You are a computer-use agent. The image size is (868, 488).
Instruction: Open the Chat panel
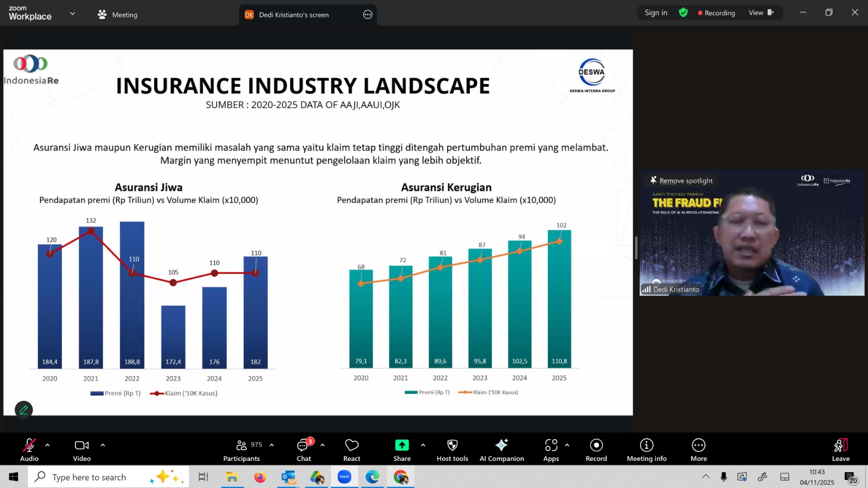[304, 450]
